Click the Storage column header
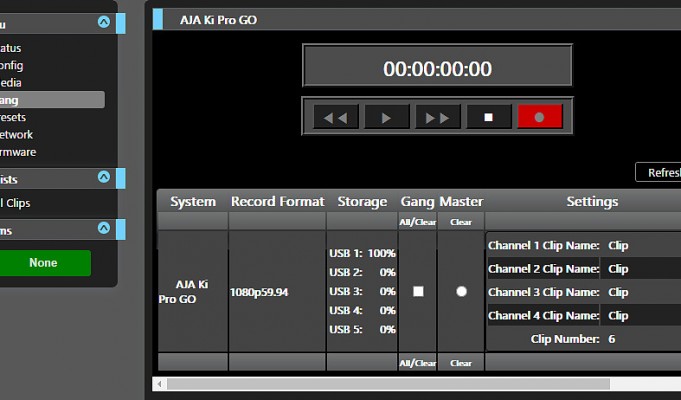Viewport: 681px width, 400px height. point(362,202)
